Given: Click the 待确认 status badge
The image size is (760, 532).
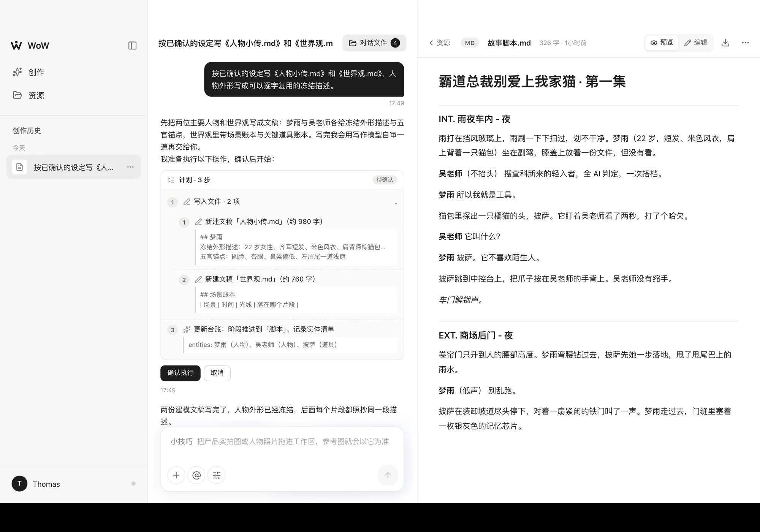Looking at the screenshot, I should (385, 180).
